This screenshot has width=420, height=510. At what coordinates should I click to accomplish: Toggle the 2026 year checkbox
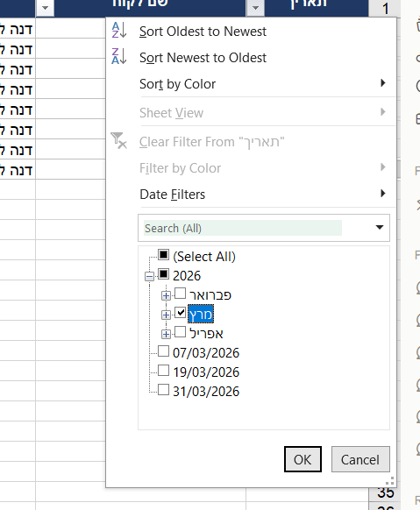pos(163,274)
